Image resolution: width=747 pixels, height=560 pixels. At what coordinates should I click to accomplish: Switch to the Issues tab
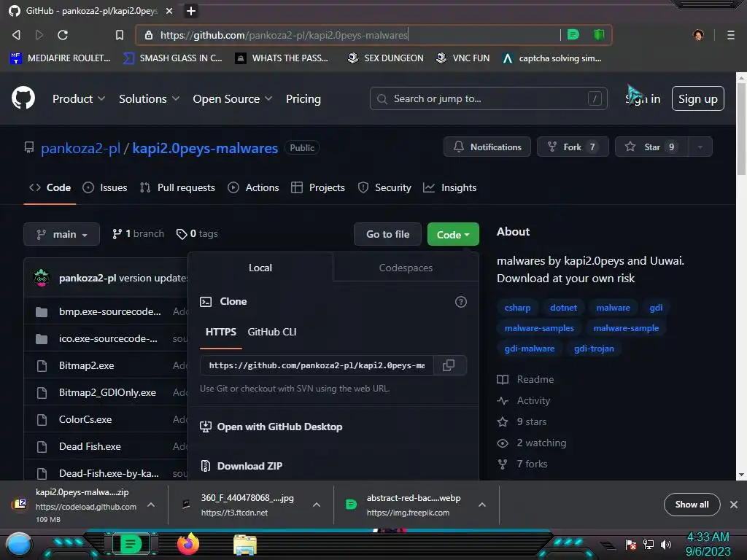[105, 187]
